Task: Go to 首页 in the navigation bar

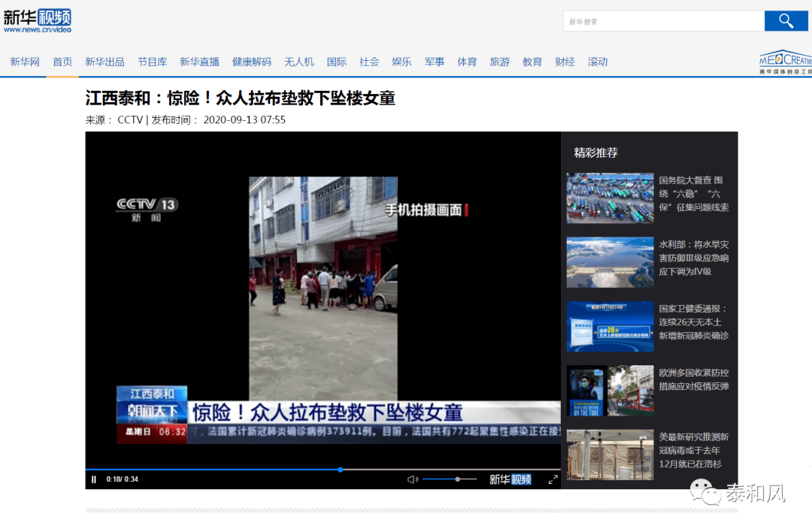Action: point(62,62)
